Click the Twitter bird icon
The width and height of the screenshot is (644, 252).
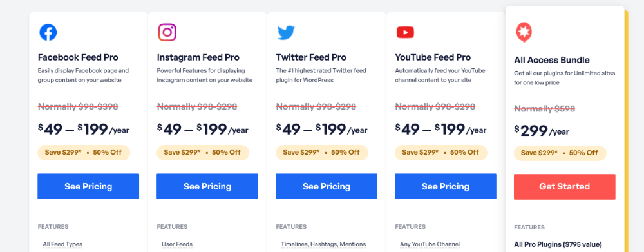click(x=286, y=32)
